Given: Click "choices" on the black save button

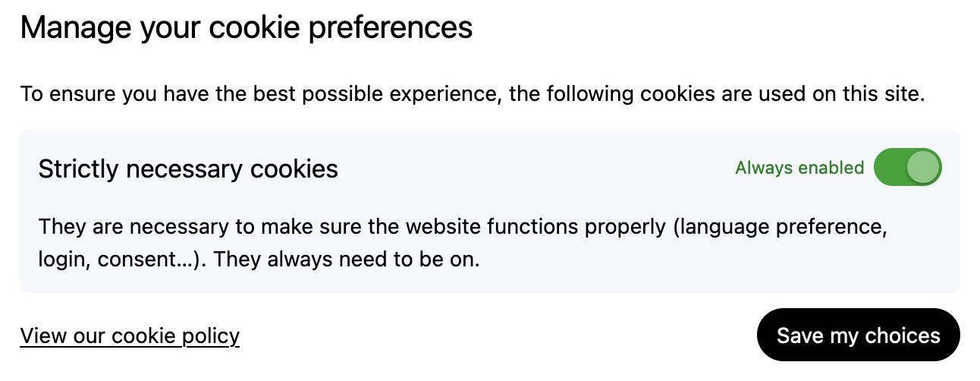Looking at the screenshot, I should coord(902,335).
